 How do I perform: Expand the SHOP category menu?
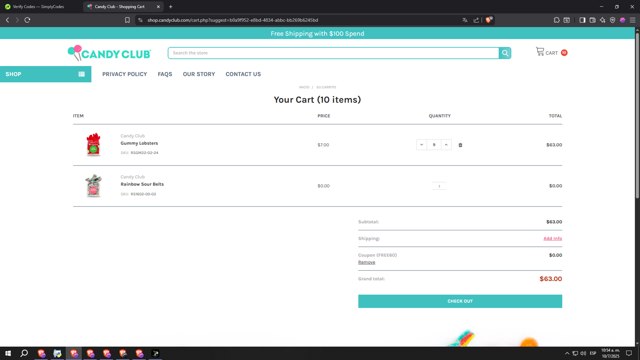45,74
